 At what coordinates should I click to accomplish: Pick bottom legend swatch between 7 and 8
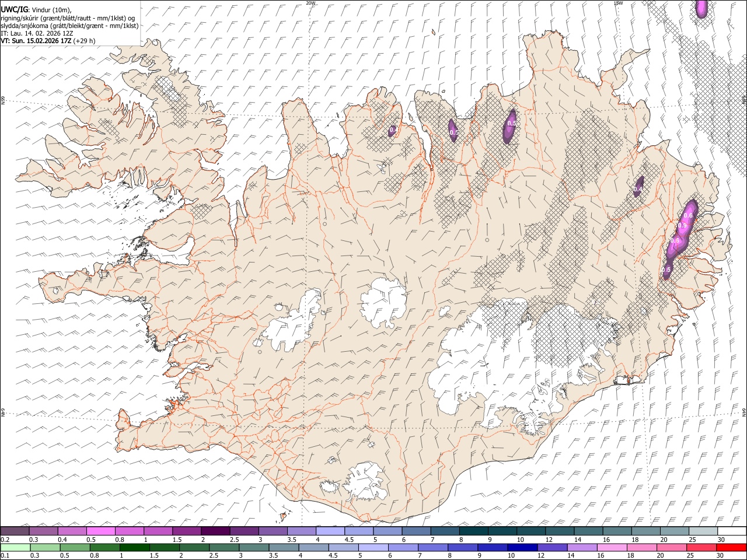[x=433, y=547]
